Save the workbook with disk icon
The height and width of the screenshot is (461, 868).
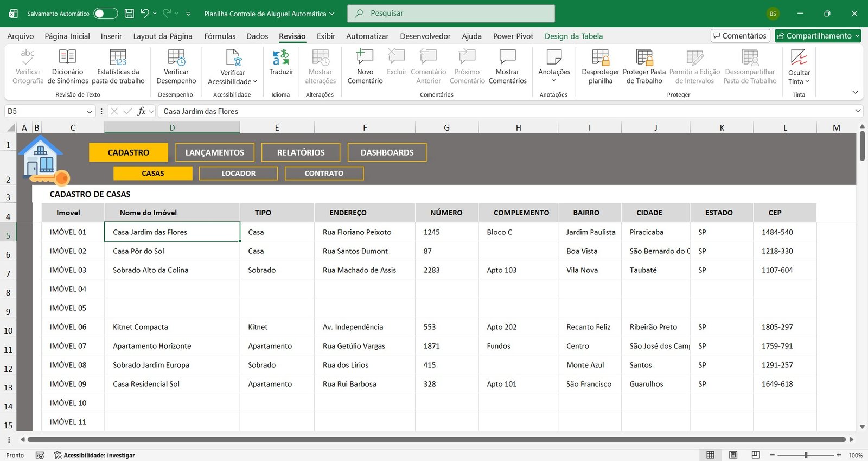(x=129, y=14)
